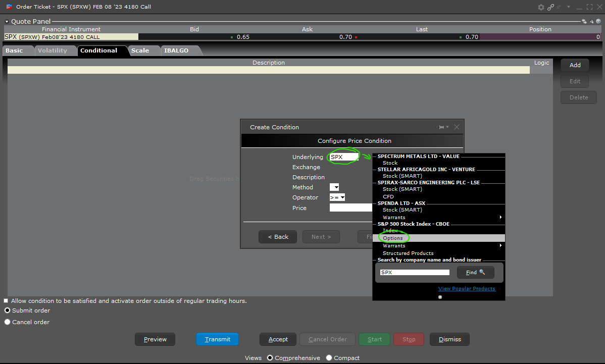Screen dimensions: 605x364
Task: Click the < Back button
Action: (278, 237)
